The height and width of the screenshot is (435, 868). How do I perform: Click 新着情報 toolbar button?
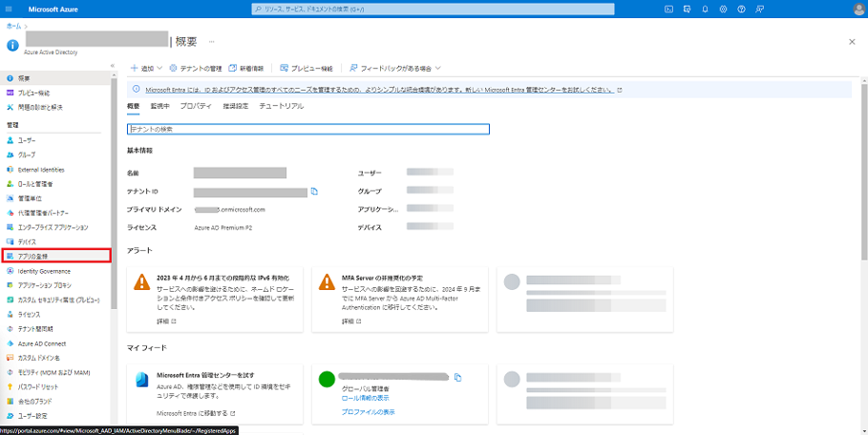(246, 69)
